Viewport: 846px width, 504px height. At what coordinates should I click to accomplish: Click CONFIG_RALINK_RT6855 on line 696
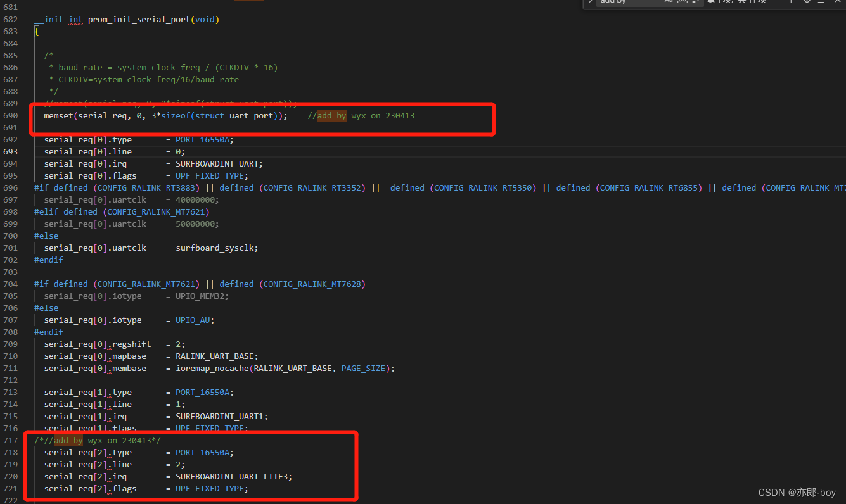pyautogui.click(x=649, y=188)
